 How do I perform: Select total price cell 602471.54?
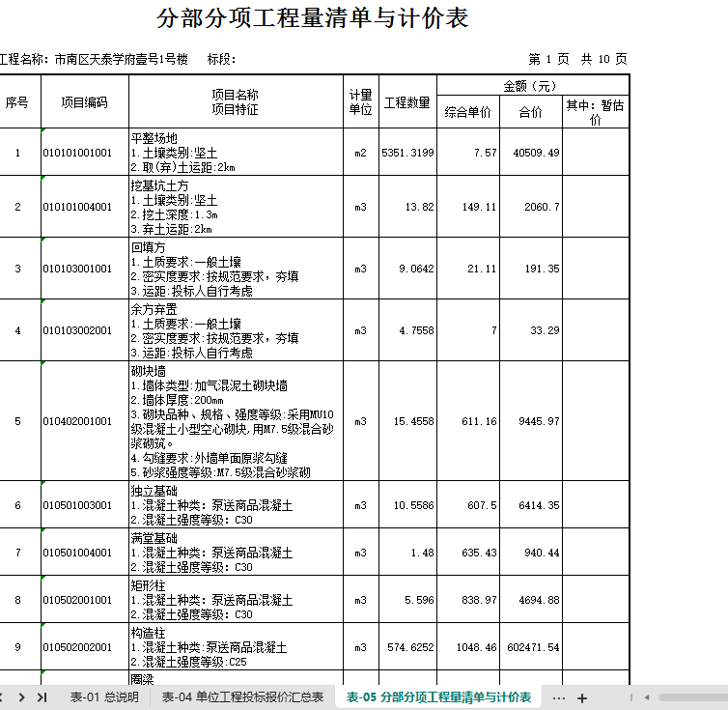(531, 647)
